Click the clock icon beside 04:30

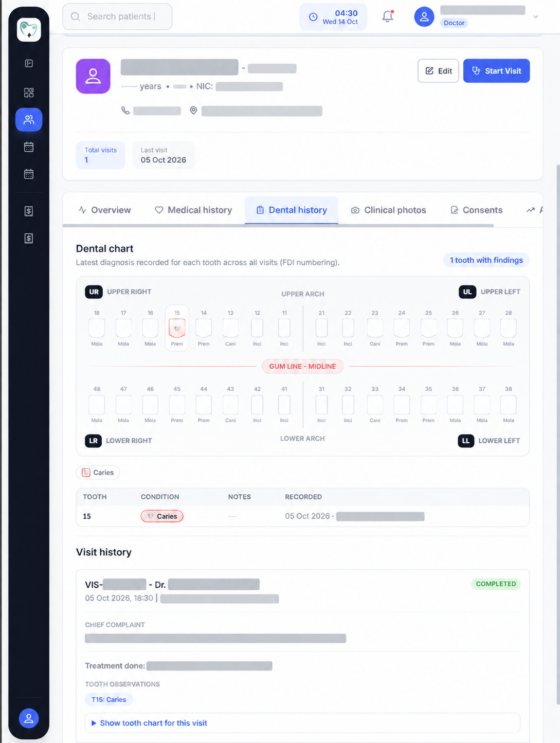[313, 17]
